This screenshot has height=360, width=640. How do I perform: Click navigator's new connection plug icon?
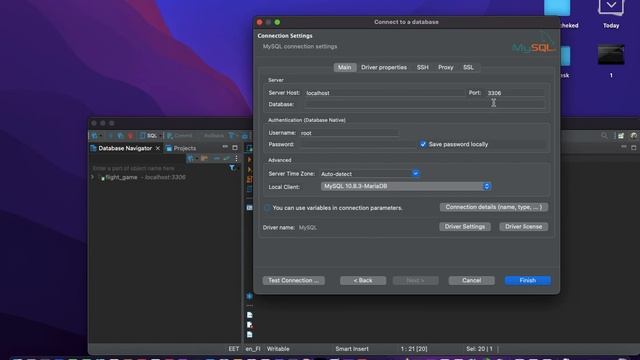[x=190, y=158]
